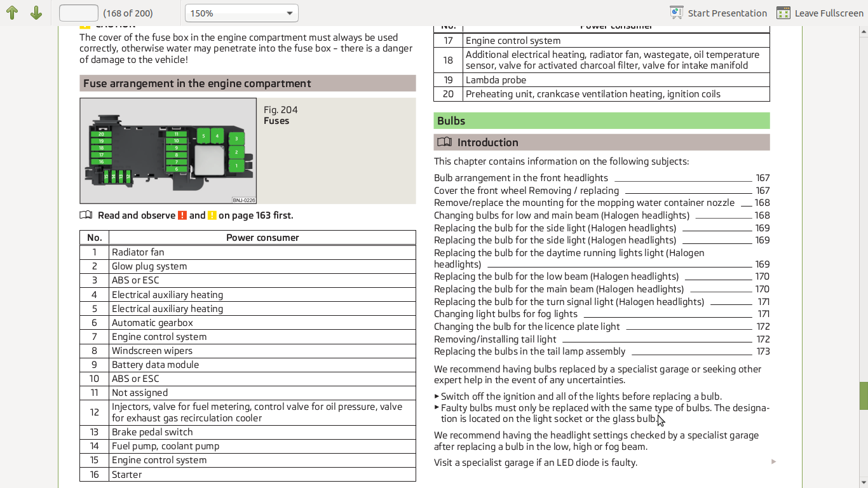868x488 pixels.
Task: Select 'Cover the front wheel Removing / replacing' entry
Action: [526, 191]
